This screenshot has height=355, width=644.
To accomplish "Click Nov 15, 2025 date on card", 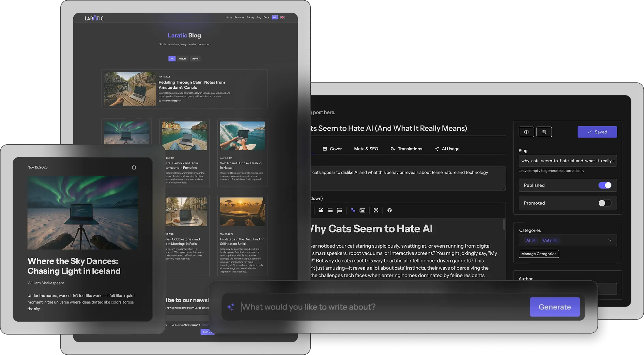I will [x=37, y=167].
